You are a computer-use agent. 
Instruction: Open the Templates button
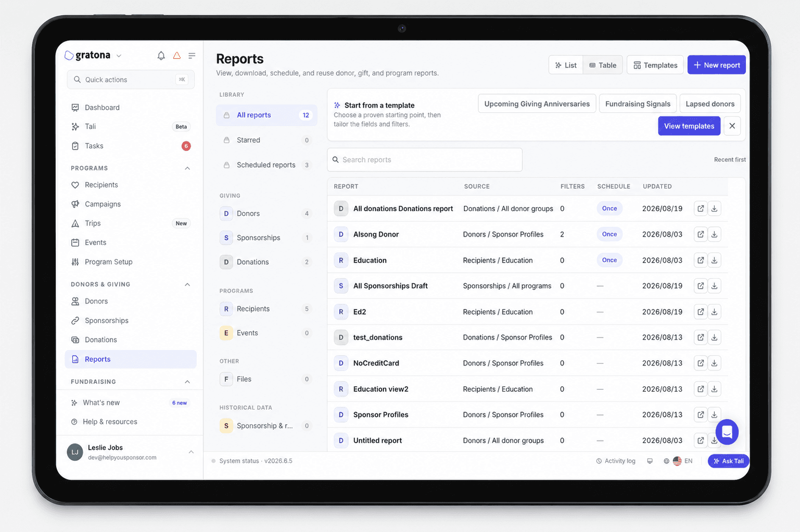click(655, 65)
